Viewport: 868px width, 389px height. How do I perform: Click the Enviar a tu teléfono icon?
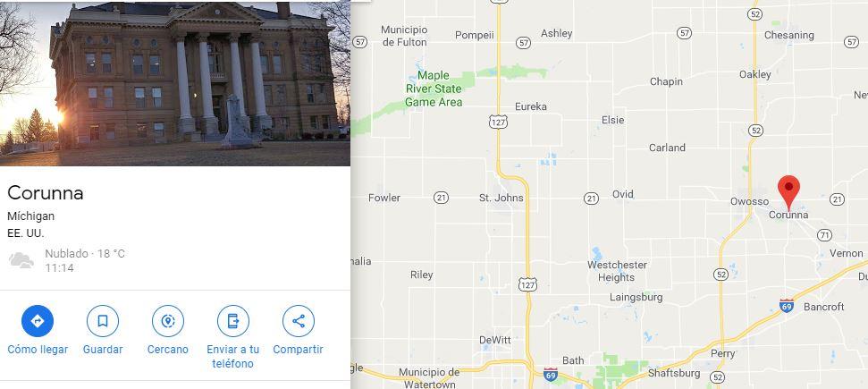(x=233, y=321)
